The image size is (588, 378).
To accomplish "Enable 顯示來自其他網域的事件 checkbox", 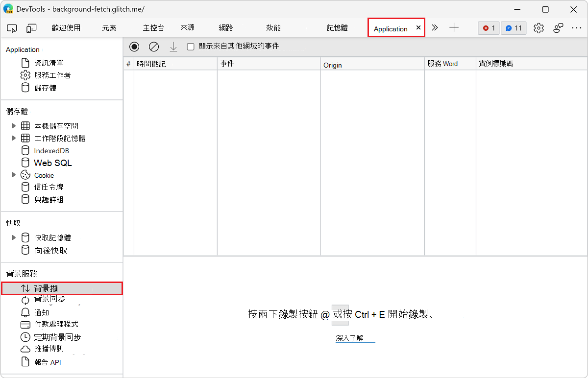I will click(191, 47).
